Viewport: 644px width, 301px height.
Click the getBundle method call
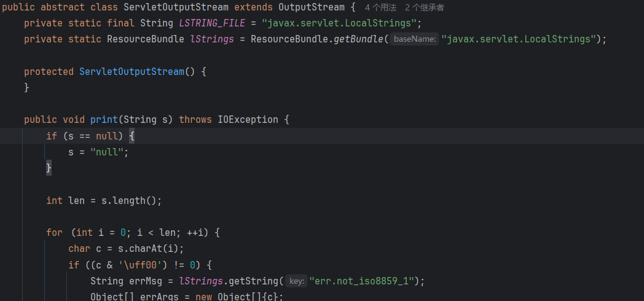[x=358, y=39]
